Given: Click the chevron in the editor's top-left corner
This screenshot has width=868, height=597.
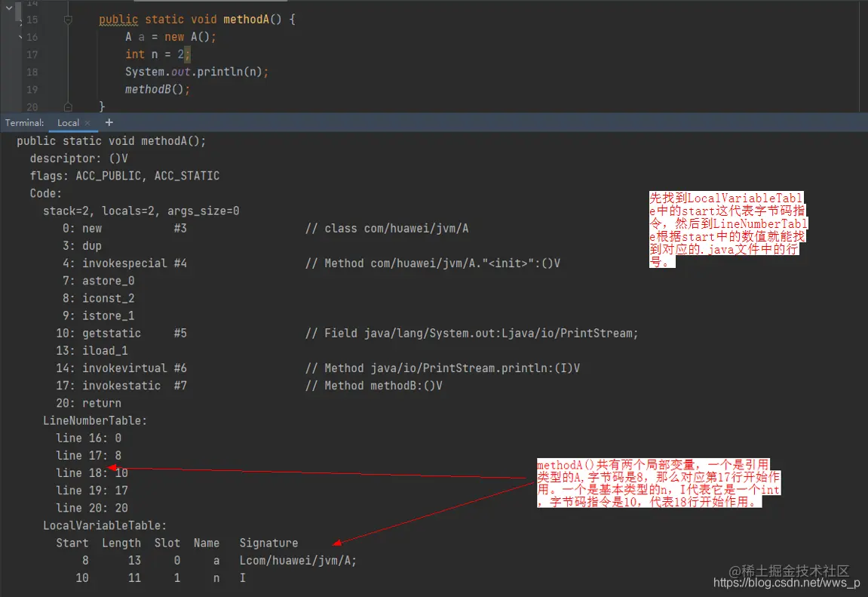Looking at the screenshot, I should [9, 8].
